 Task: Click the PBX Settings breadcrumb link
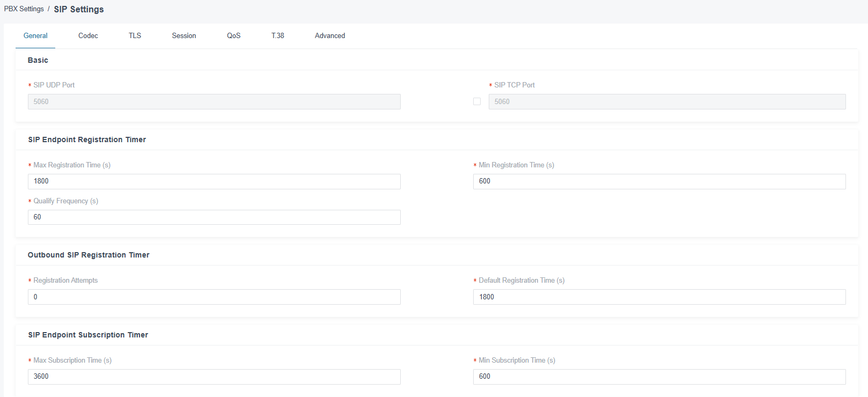click(x=24, y=9)
